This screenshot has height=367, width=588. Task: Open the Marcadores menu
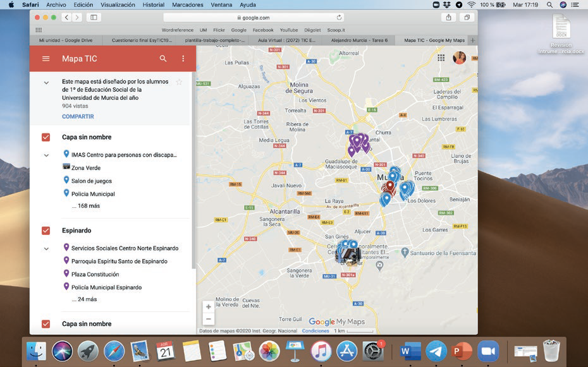[188, 5]
